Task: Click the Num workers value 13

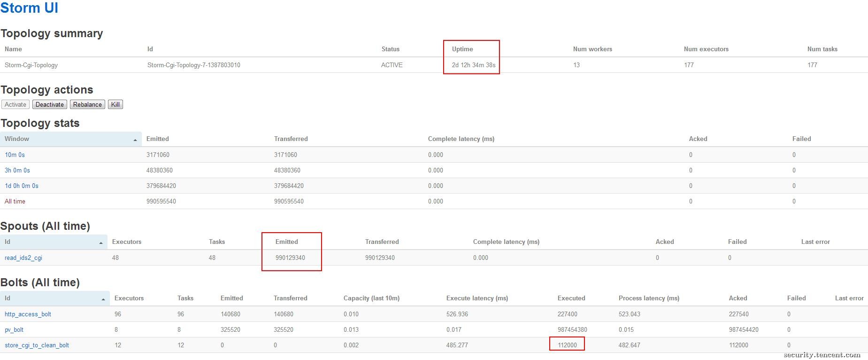Action: coord(576,65)
